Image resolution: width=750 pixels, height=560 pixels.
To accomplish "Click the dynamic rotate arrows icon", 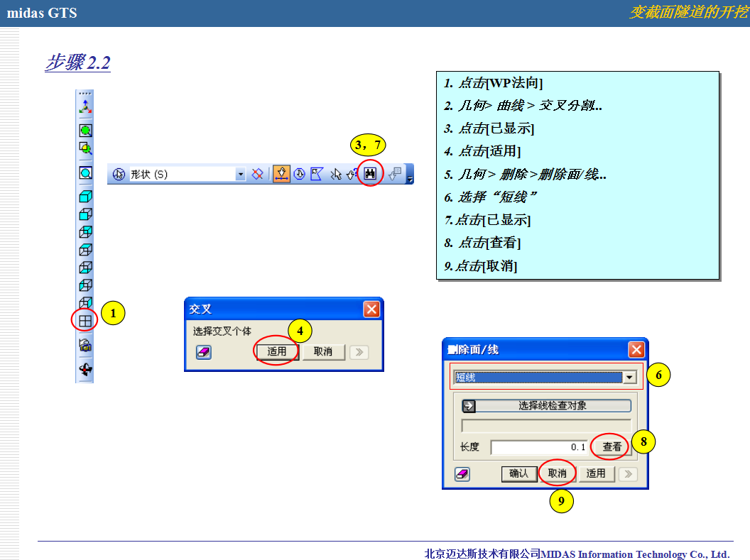I will click(85, 369).
